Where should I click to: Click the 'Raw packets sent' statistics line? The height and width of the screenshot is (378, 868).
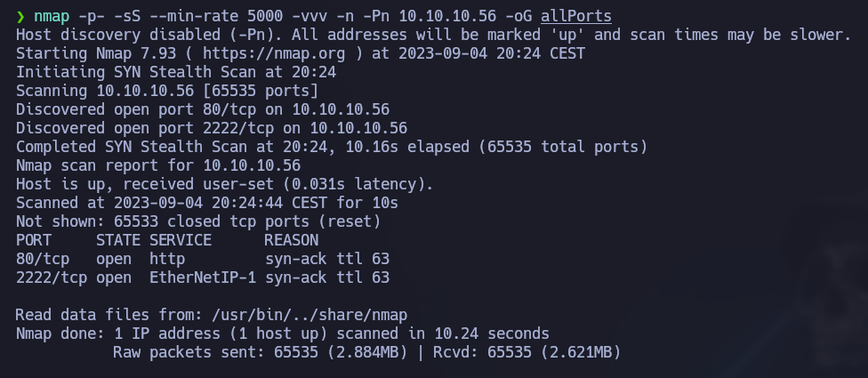pyautogui.click(x=367, y=352)
